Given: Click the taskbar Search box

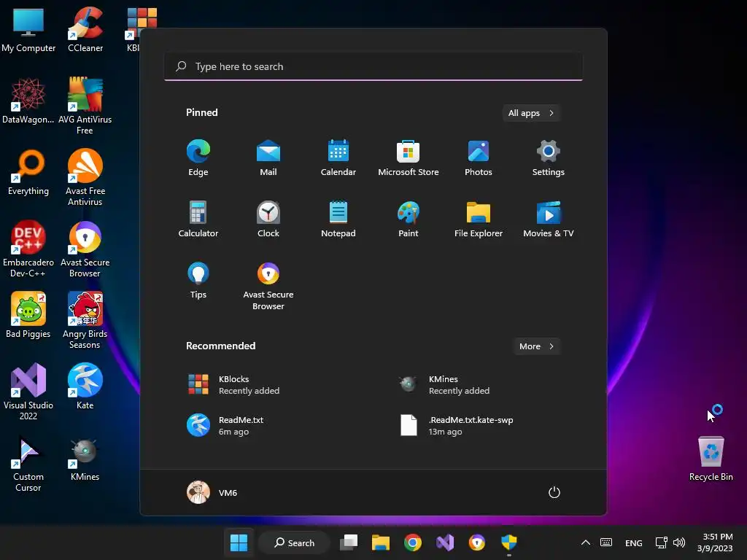Looking at the screenshot, I should 295,542.
